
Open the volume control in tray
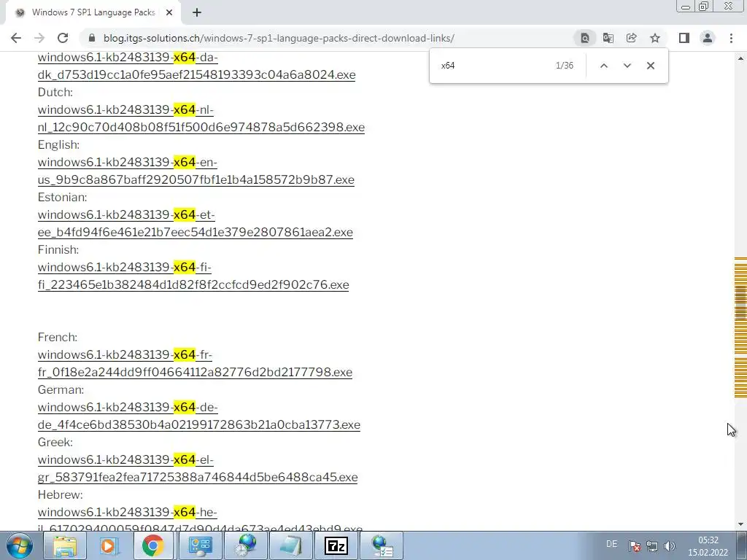tap(670, 546)
